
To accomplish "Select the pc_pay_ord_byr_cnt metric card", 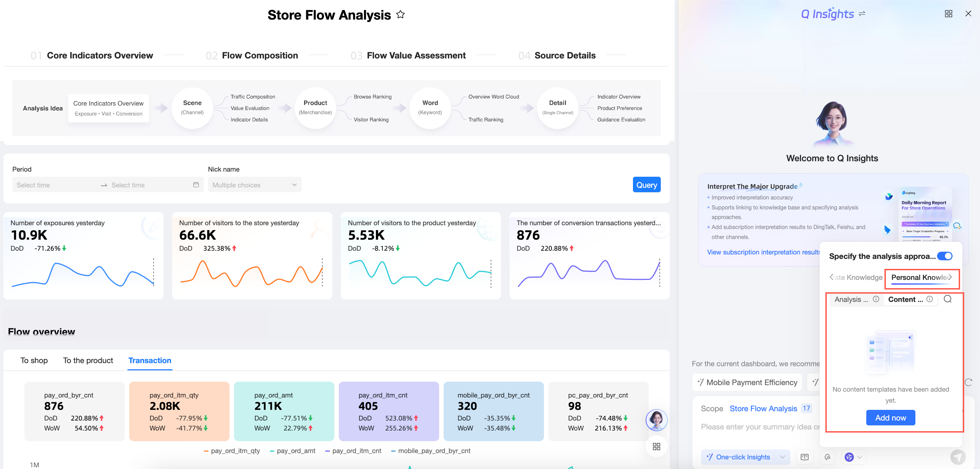I will click(599, 411).
